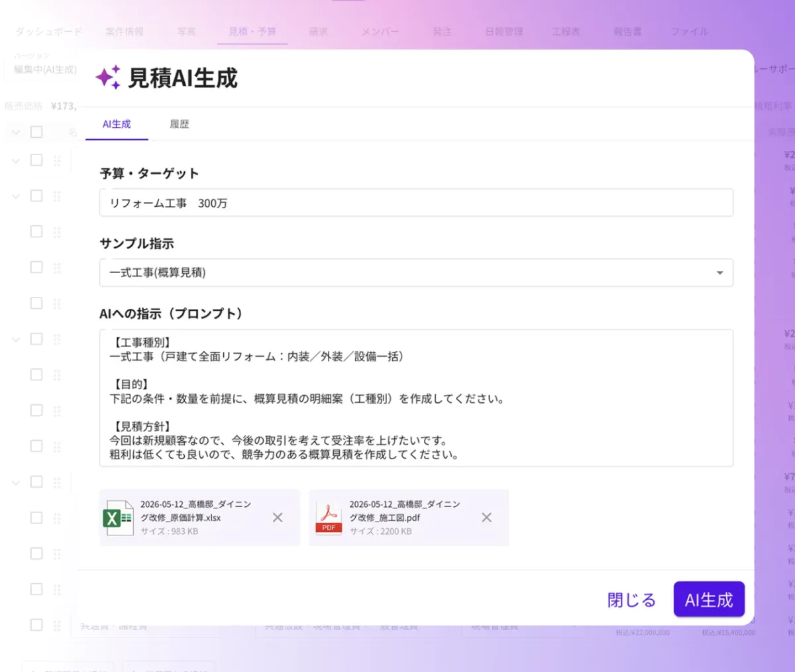
Task: Open the 履歴 tab in the dialog
Action: pos(180,124)
